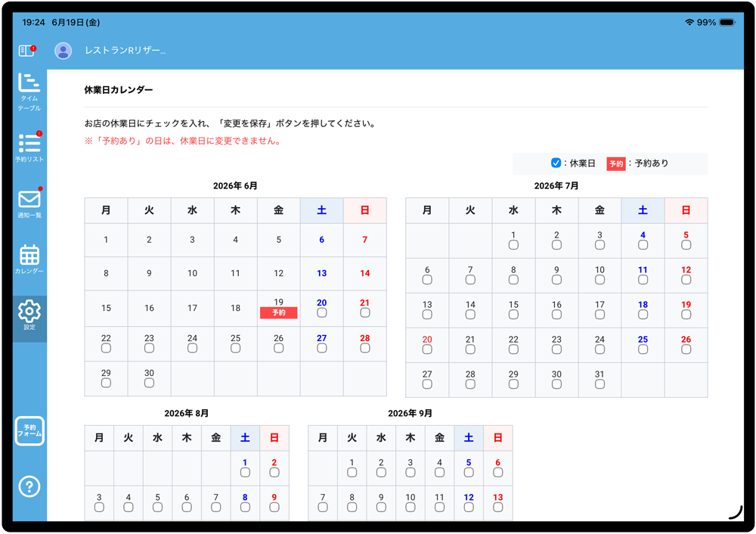Tap the sidebar panel toggle icon

click(27, 50)
